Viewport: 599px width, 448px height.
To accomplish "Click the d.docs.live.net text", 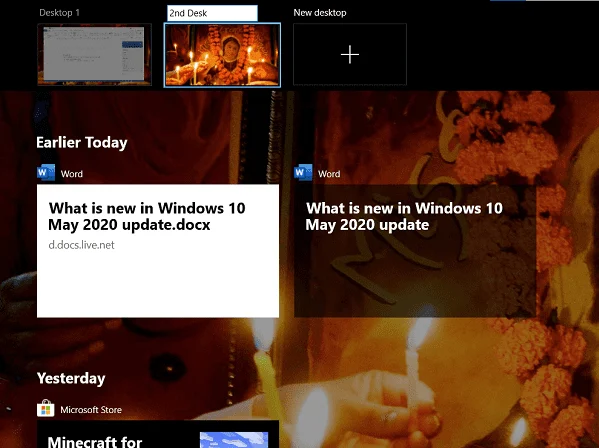I will click(x=81, y=245).
